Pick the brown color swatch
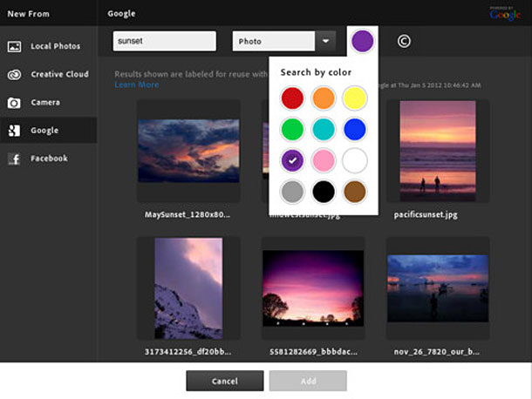The image size is (532, 399). pos(353,192)
